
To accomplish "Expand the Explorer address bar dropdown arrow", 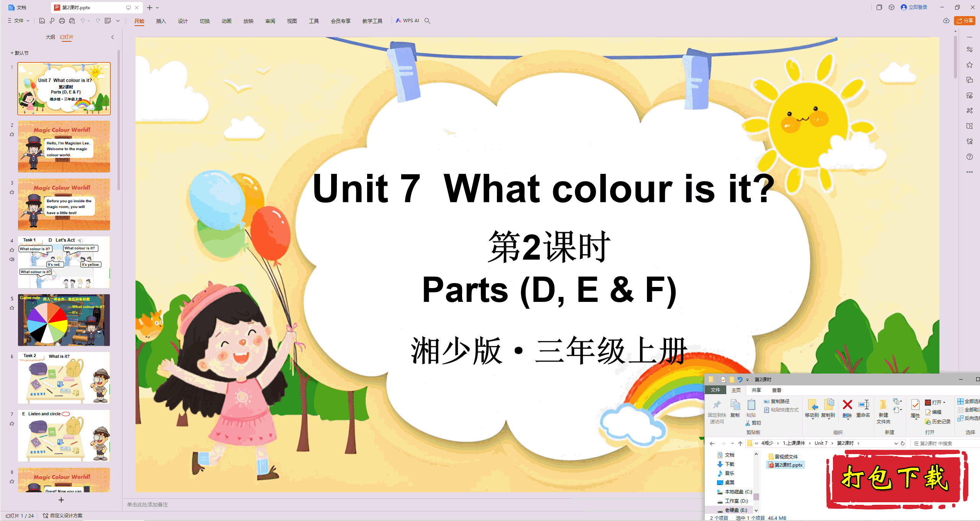I will coord(896,443).
